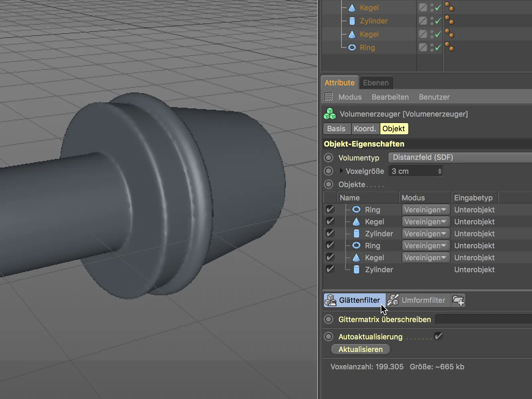Click the green Volumenerzeuger cubes icon
532x399 pixels.
tap(330, 114)
